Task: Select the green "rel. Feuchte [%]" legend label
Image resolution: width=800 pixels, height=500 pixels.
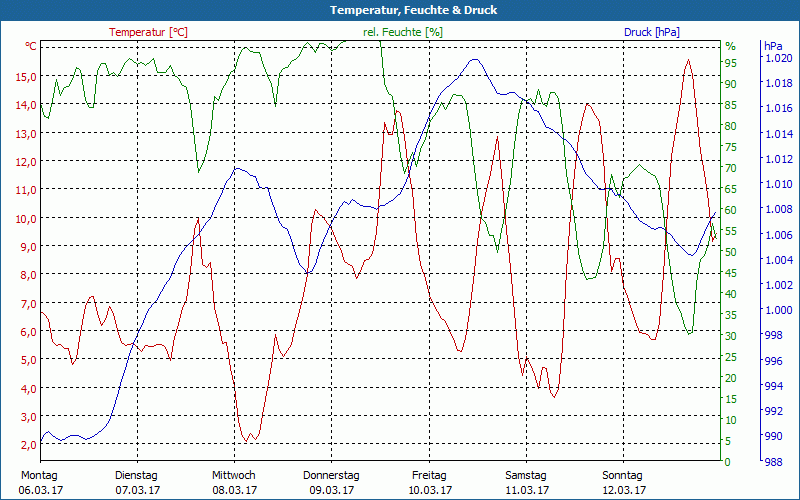Action: tap(403, 32)
